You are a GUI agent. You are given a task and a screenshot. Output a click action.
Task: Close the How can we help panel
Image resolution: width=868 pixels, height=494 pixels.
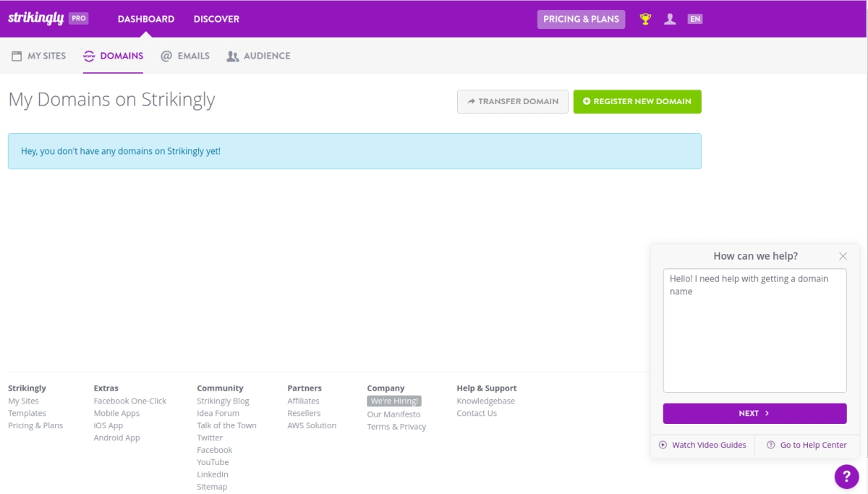[843, 256]
